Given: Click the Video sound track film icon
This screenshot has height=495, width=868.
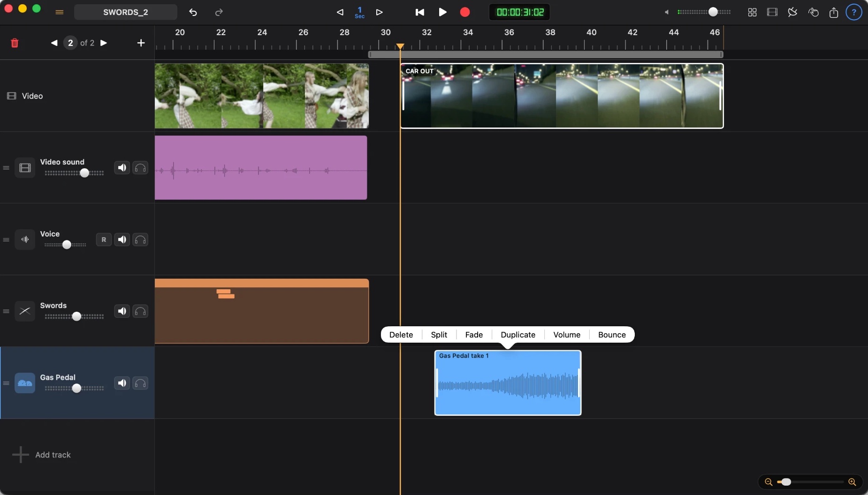Looking at the screenshot, I should coord(25,168).
